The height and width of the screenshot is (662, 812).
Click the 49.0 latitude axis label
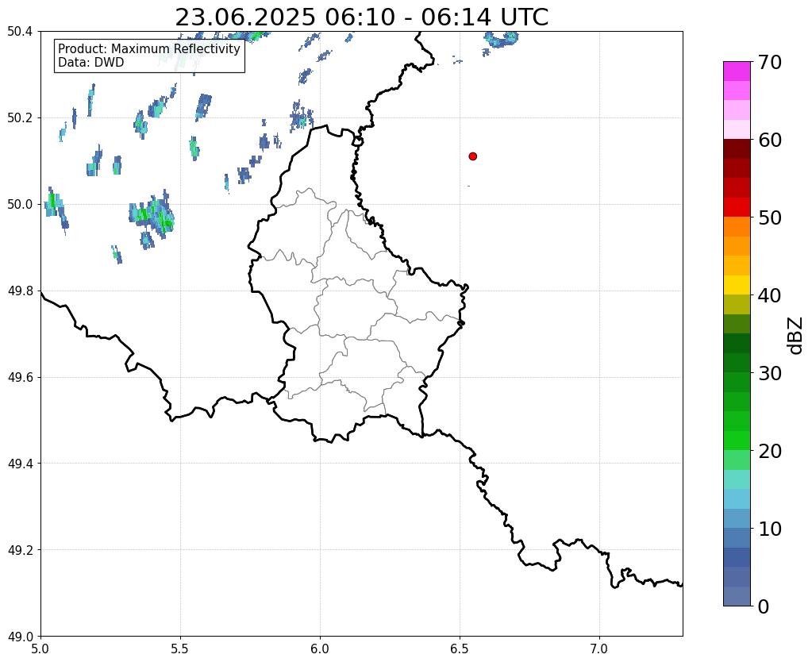click(20, 637)
